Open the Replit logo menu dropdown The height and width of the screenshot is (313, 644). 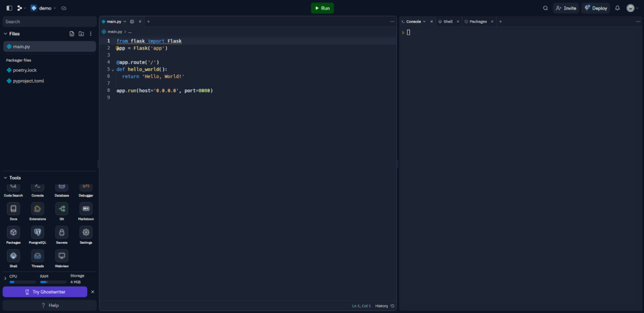[21, 8]
